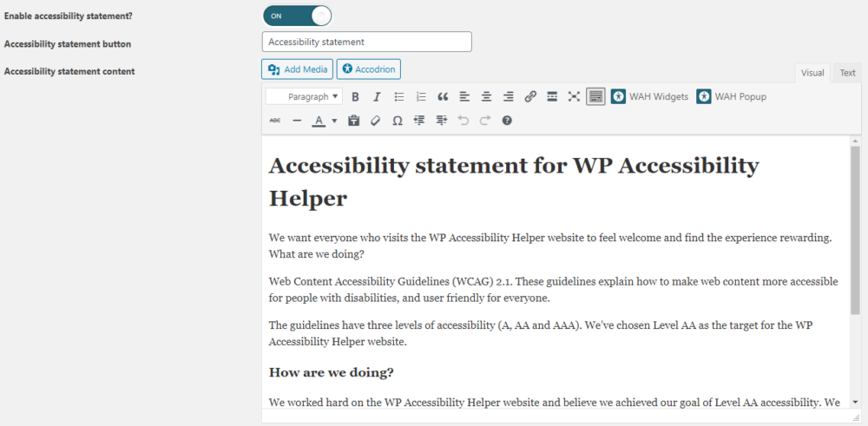Click the paste as text icon
The width and height of the screenshot is (868, 426).
pyautogui.click(x=353, y=121)
